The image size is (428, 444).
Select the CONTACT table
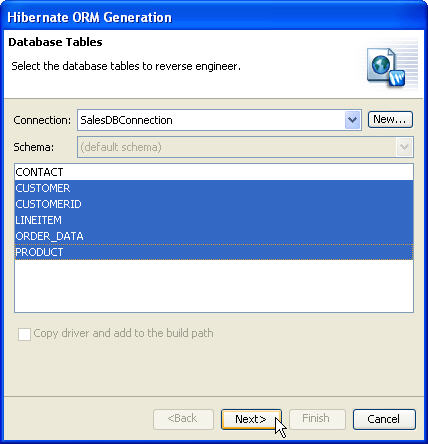(214, 172)
